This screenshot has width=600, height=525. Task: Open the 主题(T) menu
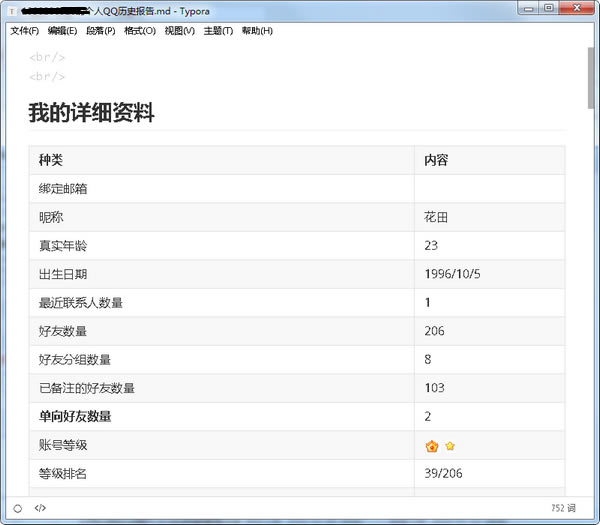click(218, 31)
